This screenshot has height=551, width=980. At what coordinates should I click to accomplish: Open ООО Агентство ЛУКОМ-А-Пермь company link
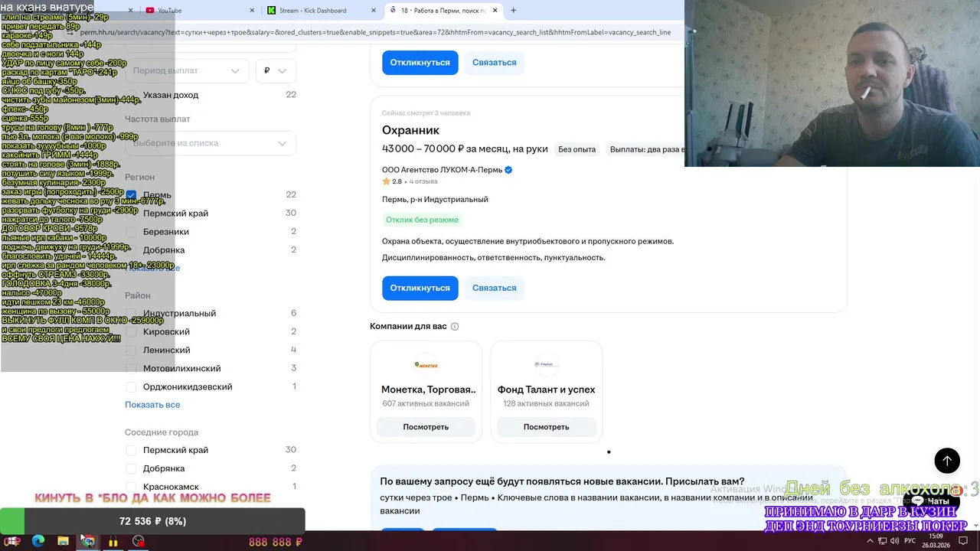tap(442, 170)
